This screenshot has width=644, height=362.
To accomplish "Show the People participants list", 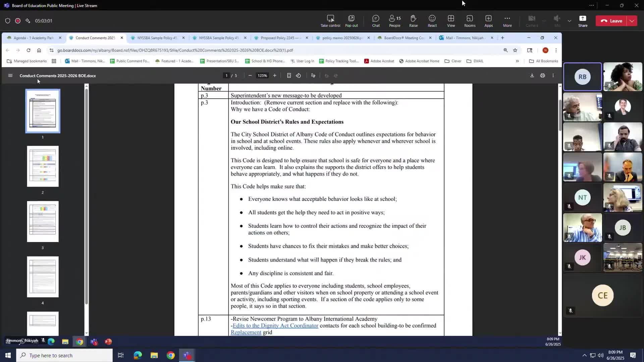I will [394, 21].
